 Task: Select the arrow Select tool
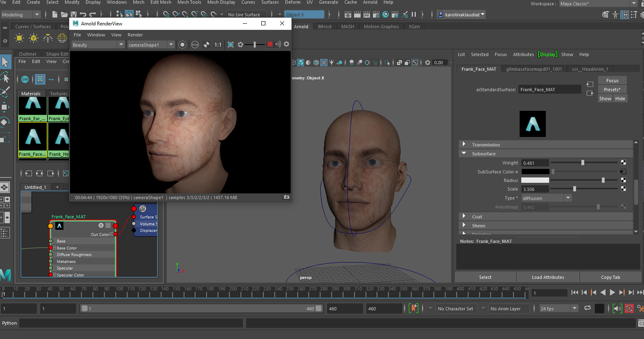5,62
